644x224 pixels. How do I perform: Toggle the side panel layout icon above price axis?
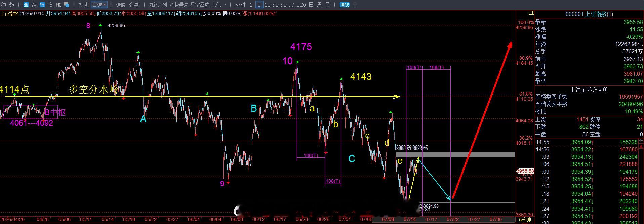[x=531, y=13]
